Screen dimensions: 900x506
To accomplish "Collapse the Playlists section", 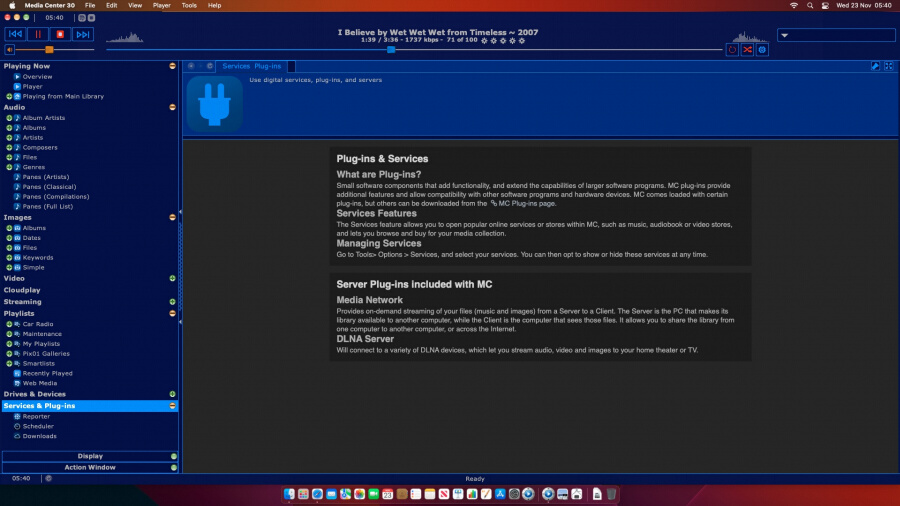I will tap(172, 313).
